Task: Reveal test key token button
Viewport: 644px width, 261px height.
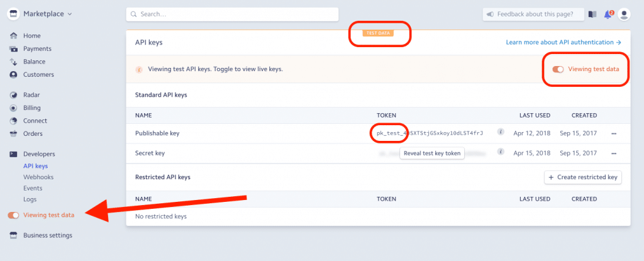Action: [431, 153]
